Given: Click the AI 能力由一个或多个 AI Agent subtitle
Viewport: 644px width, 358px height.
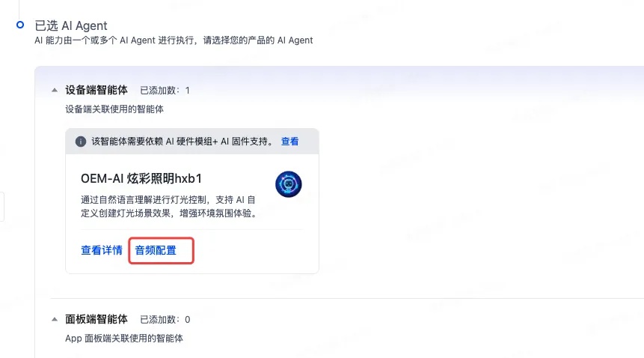Looking at the screenshot, I should 174,40.
